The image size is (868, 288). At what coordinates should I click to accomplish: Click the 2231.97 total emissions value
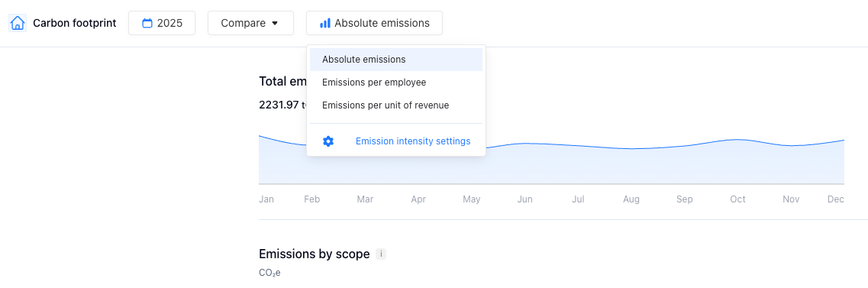coord(279,105)
